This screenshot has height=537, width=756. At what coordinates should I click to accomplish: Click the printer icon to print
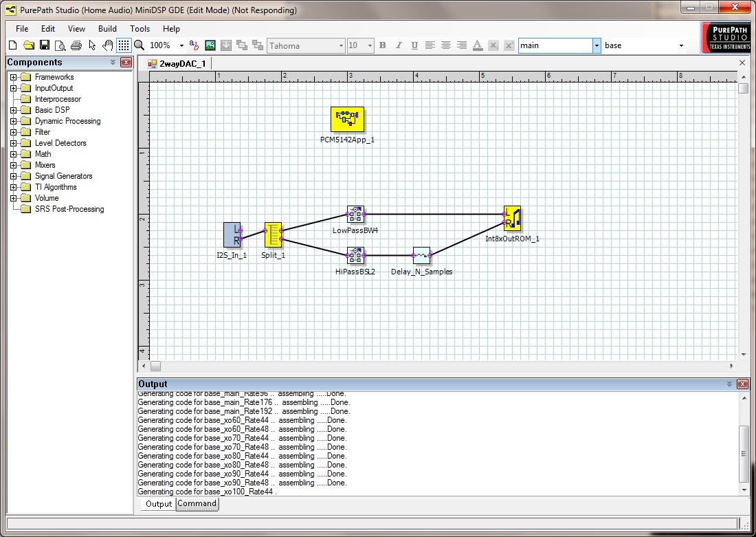76,45
